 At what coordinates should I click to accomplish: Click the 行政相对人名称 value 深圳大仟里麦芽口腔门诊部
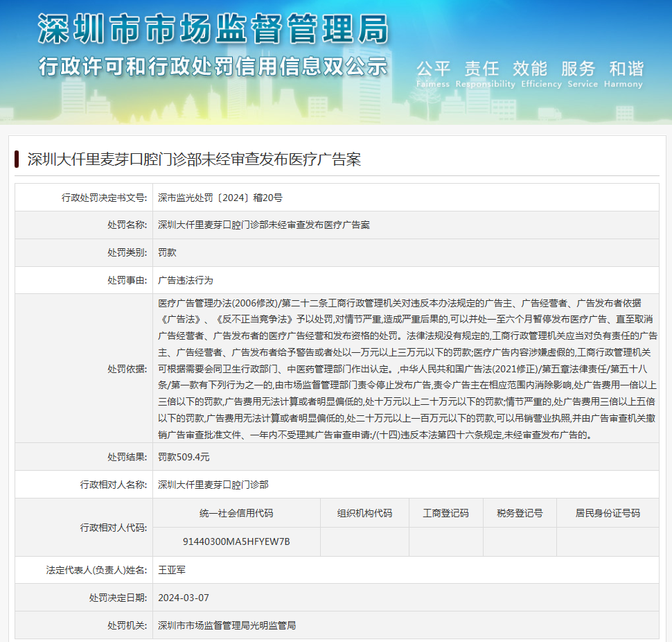point(213,485)
